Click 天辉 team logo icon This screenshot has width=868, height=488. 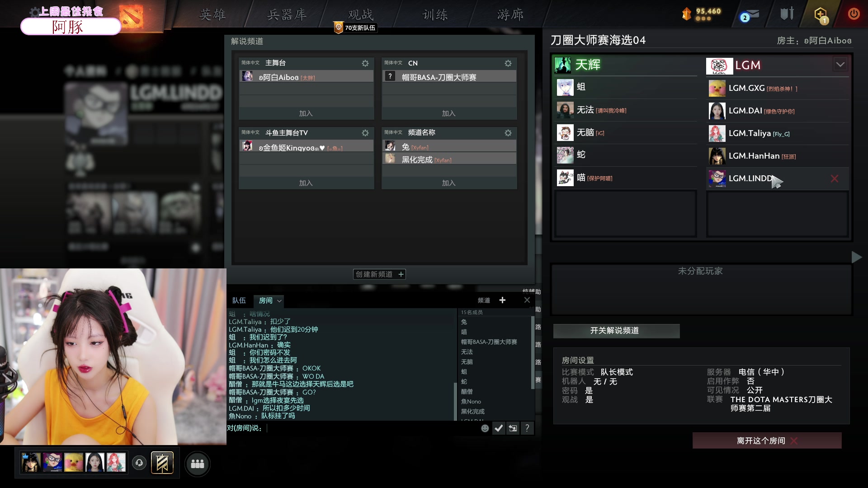(563, 65)
